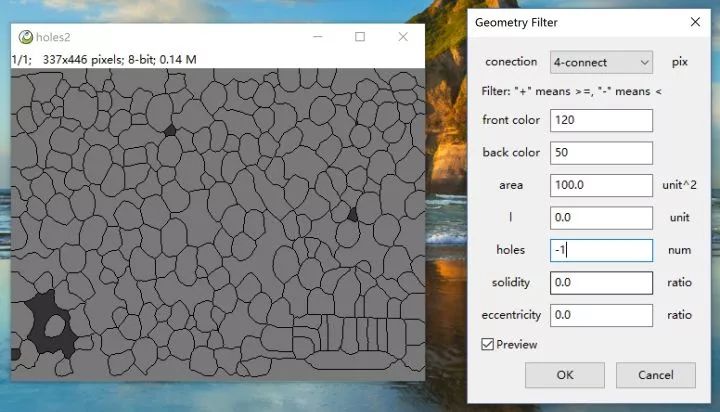Click the 'num' label beside holes
Screen dimensions: 720x412
(679, 250)
